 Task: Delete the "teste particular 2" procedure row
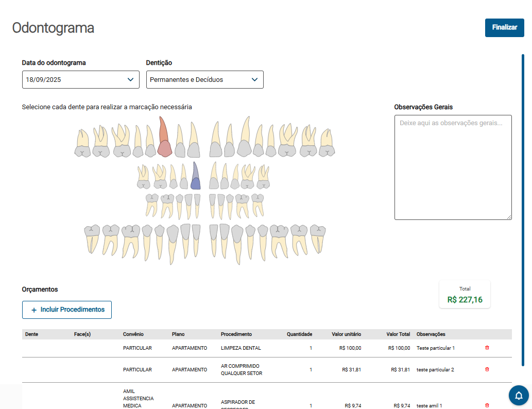pos(487,369)
